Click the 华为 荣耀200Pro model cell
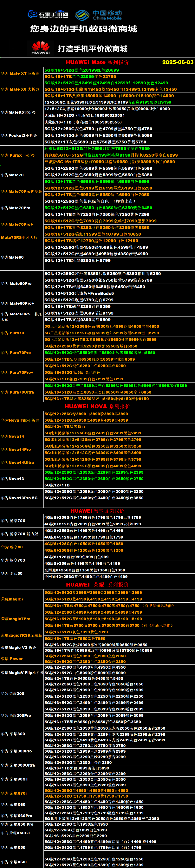Image resolution: width=195 pixels, height=868 pixels. pyautogui.click(x=22, y=715)
